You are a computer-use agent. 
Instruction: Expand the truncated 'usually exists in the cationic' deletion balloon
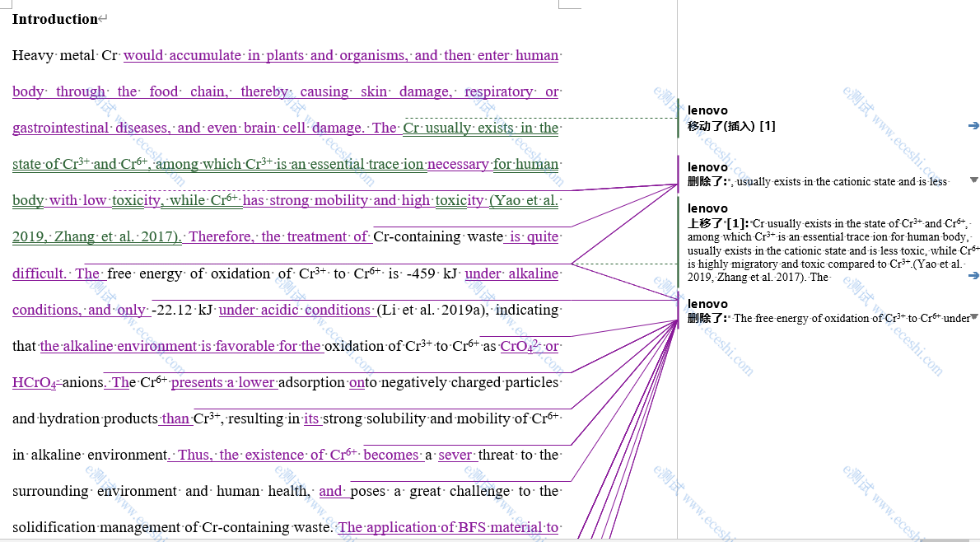tap(973, 180)
